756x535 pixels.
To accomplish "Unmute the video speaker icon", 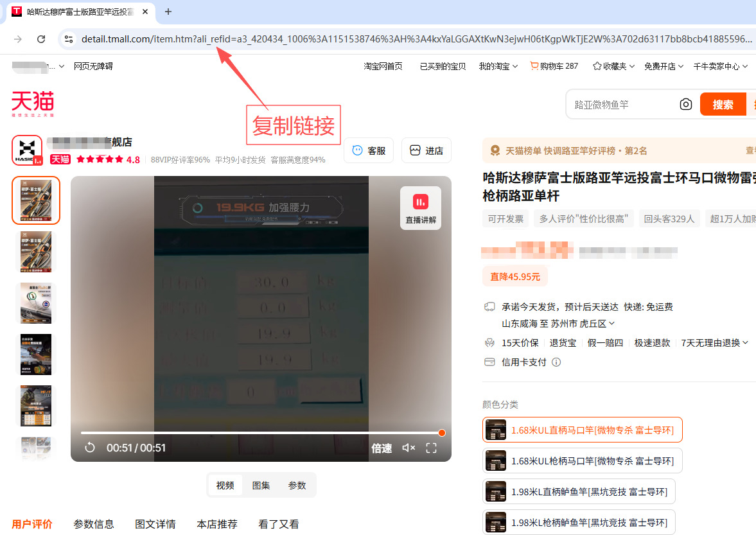I will pos(409,448).
